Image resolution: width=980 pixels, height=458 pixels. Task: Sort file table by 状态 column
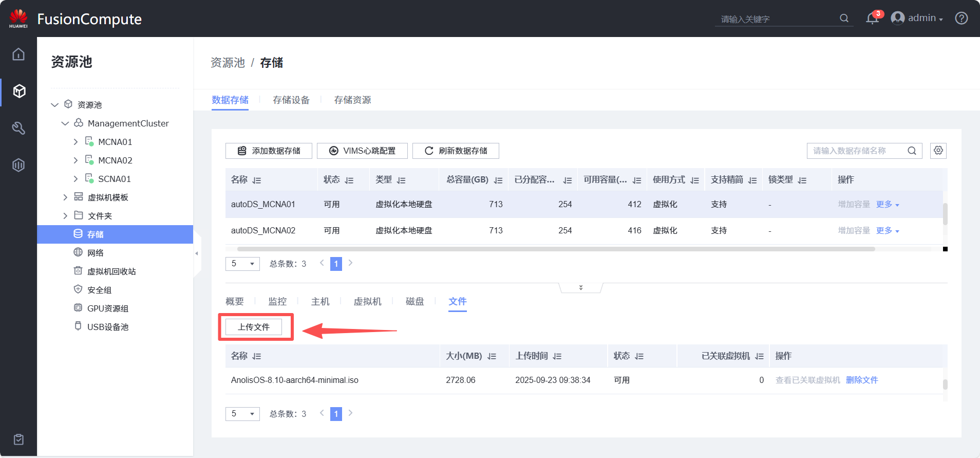(x=639, y=356)
